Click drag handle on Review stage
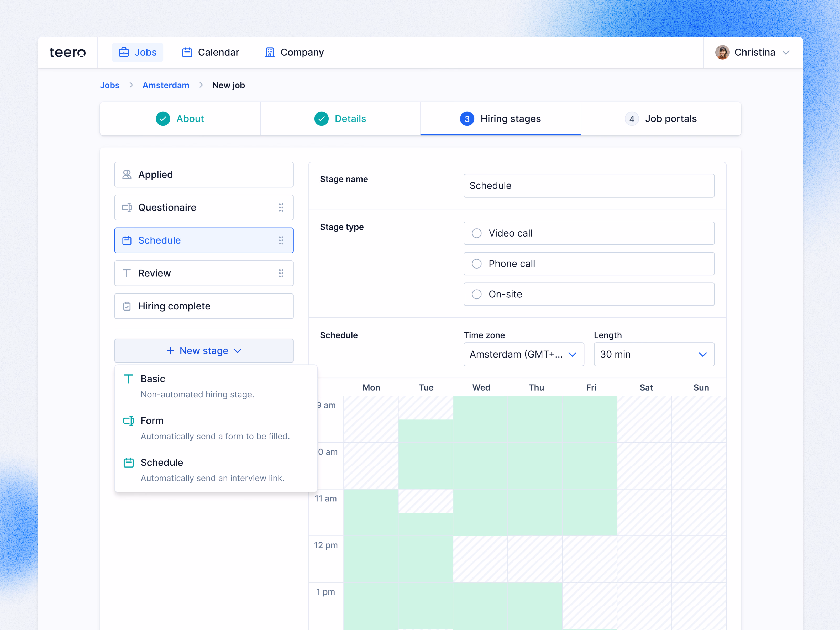840x630 pixels. coord(281,274)
